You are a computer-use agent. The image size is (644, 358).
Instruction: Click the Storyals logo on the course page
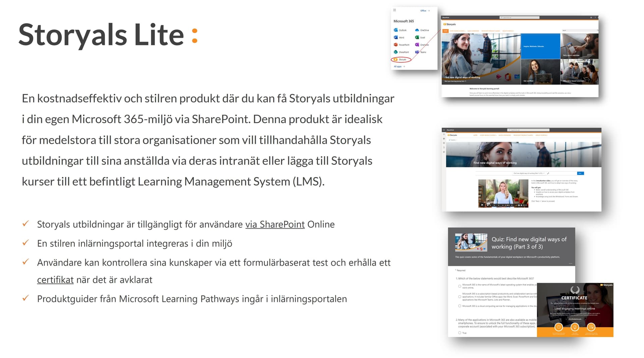(x=451, y=135)
